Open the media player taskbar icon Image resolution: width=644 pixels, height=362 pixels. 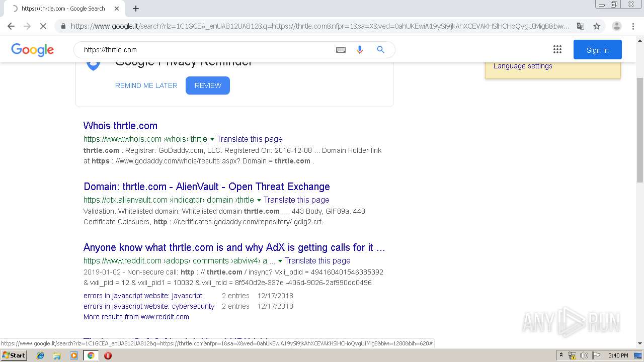pos(74,355)
